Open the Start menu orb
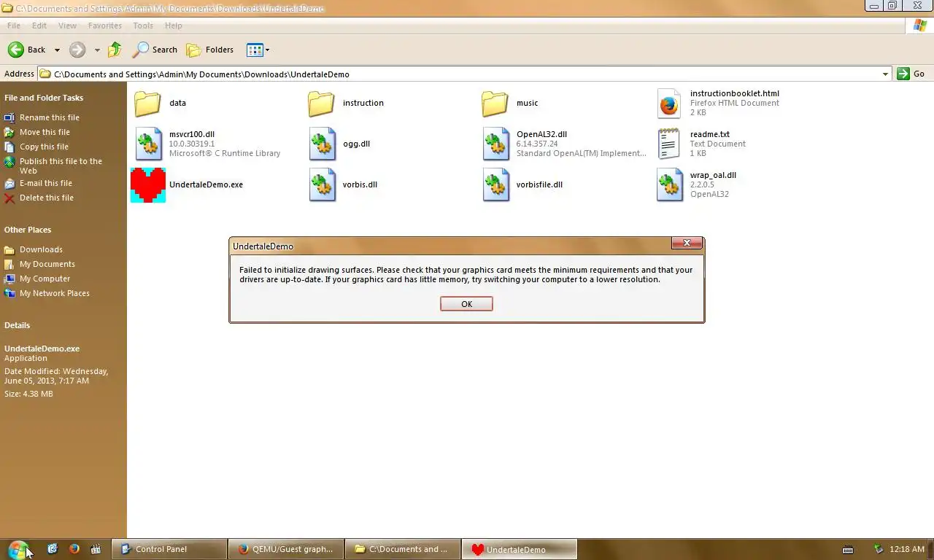This screenshot has height=560, width=934. [x=18, y=549]
